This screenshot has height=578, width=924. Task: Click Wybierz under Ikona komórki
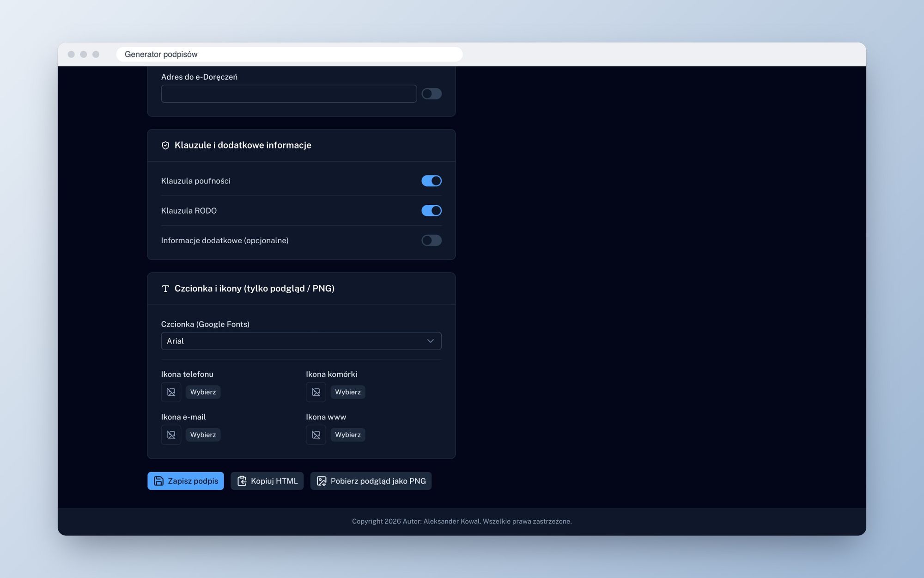(348, 392)
